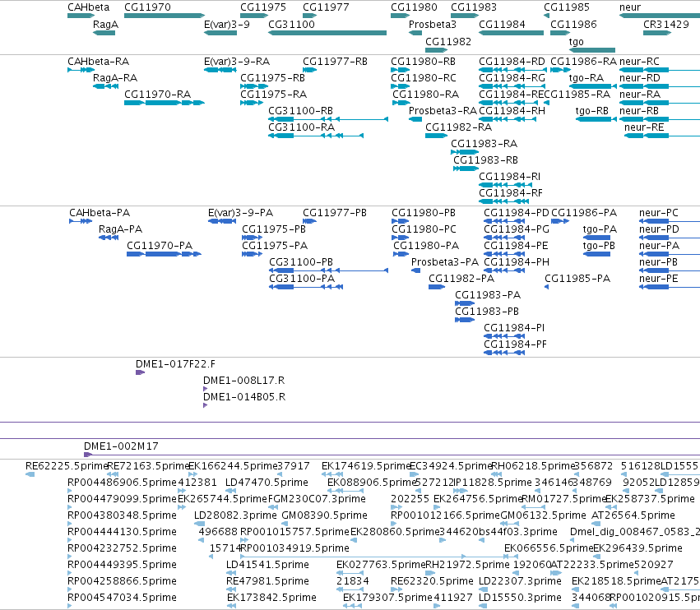700x610 pixels.
Task: Select the tgo-RA transcript label
Action: coord(586,78)
